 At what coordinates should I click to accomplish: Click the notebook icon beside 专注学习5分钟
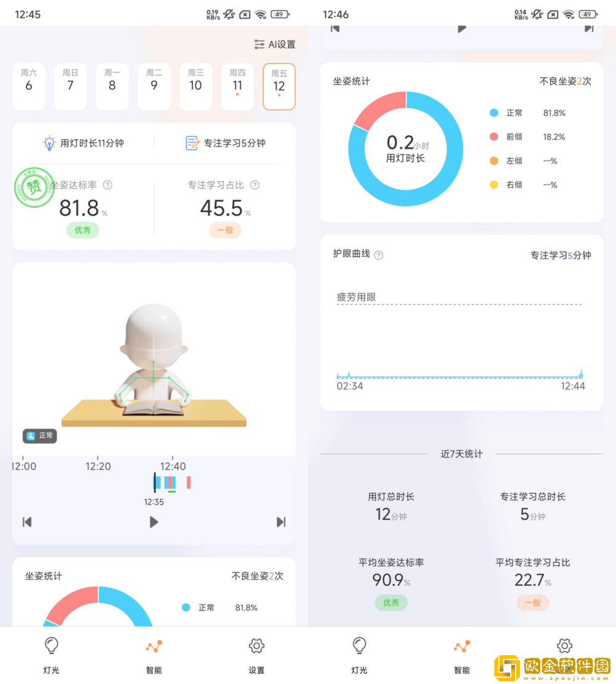(193, 142)
